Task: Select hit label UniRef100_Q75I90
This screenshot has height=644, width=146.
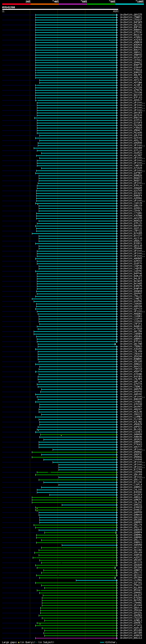Action: tap(131, 32)
